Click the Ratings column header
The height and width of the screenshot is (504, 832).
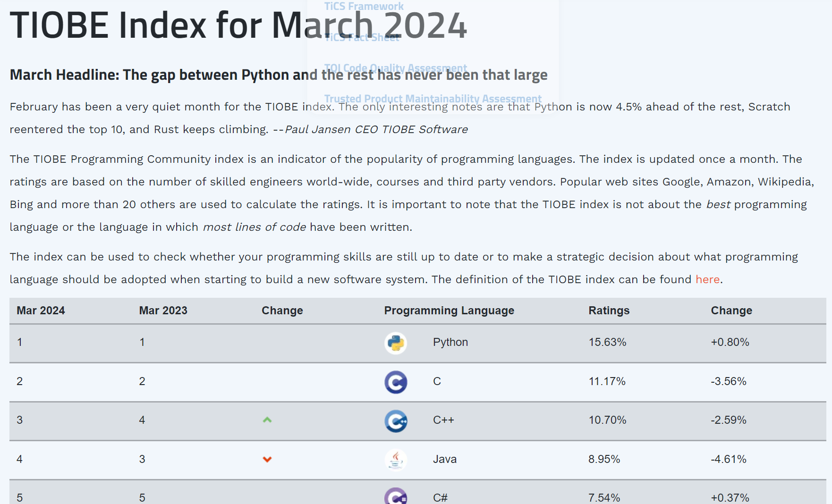point(609,311)
